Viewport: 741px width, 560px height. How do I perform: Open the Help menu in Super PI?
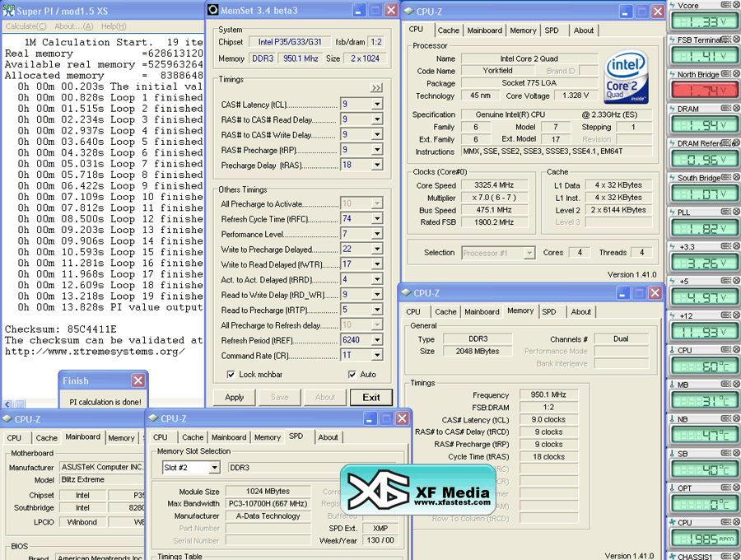point(114,26)
